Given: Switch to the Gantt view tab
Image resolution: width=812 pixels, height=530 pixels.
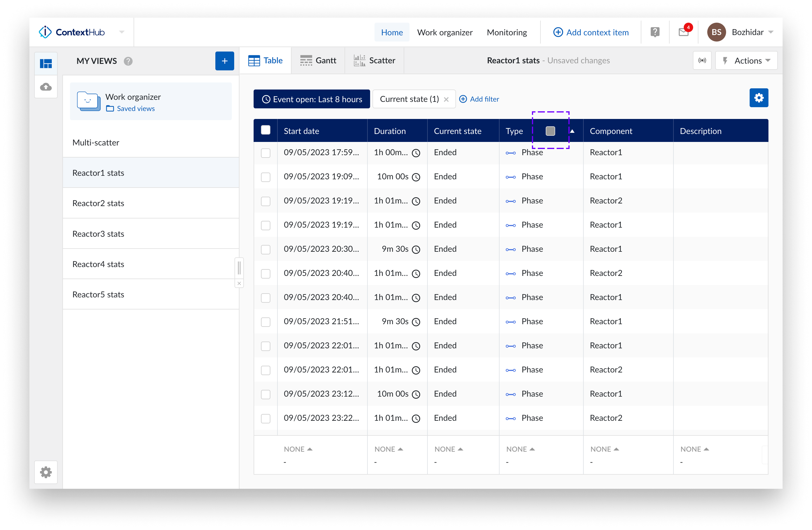Looking at the screenshot, I should (318, 60).
